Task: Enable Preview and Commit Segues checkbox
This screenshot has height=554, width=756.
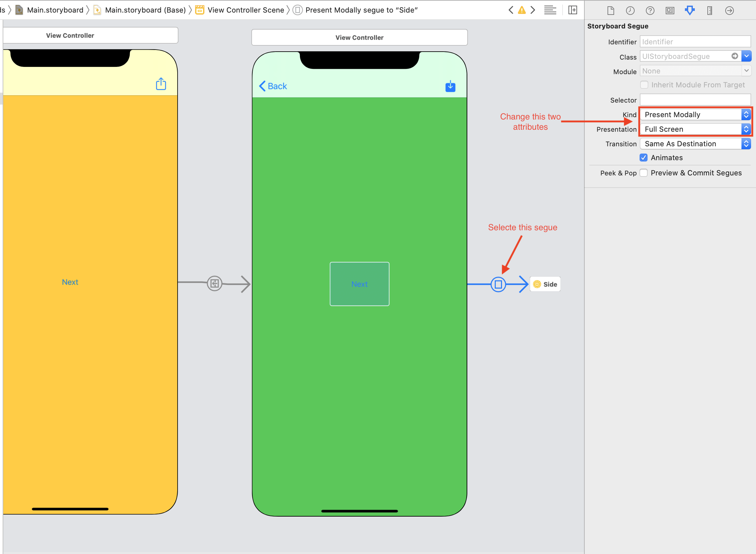Action: 643,173
